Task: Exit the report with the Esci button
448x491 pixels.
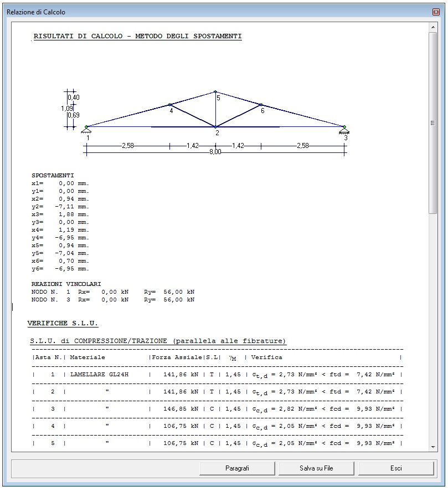Action: point(396,468)
